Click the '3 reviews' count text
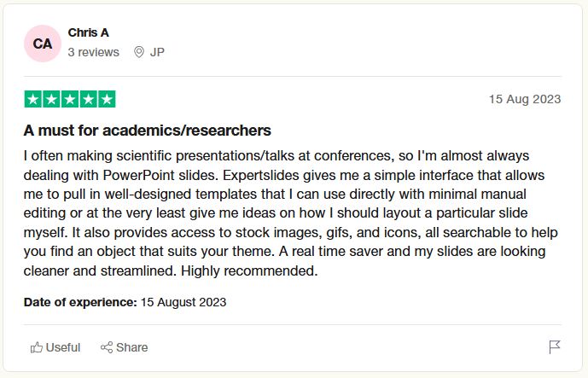This screenshot has width=588, height=378. (x=93, y=52)
